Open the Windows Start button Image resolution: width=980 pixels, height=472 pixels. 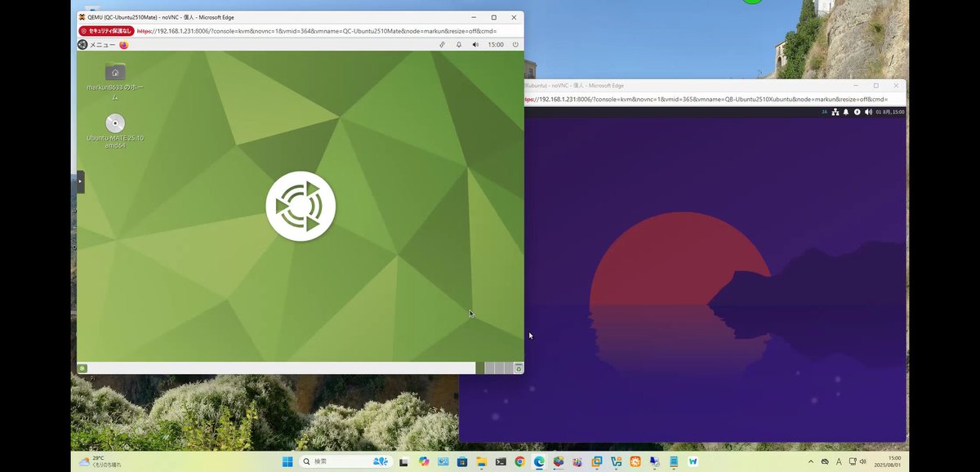[x=287, y=461]
